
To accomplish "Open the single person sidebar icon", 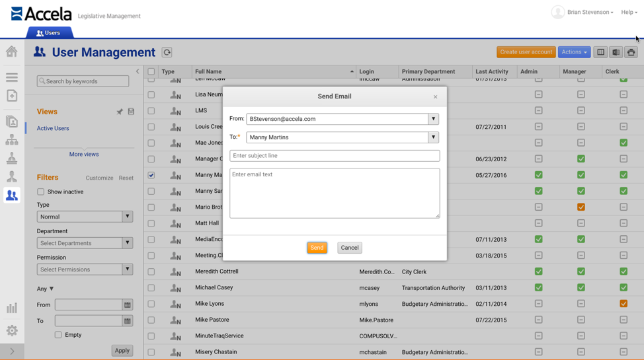I will (x=11, y=176).
